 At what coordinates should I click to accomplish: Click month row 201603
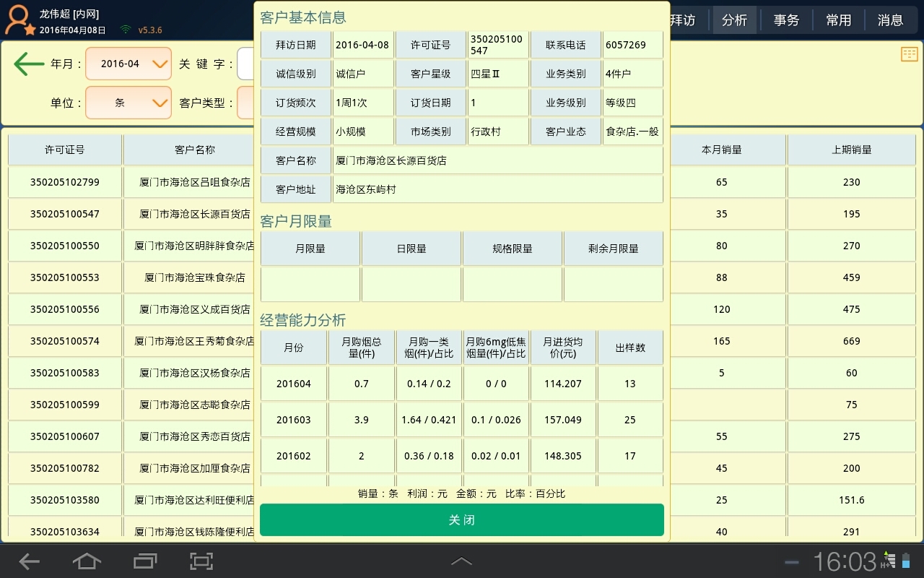click(x=294, y=420)
